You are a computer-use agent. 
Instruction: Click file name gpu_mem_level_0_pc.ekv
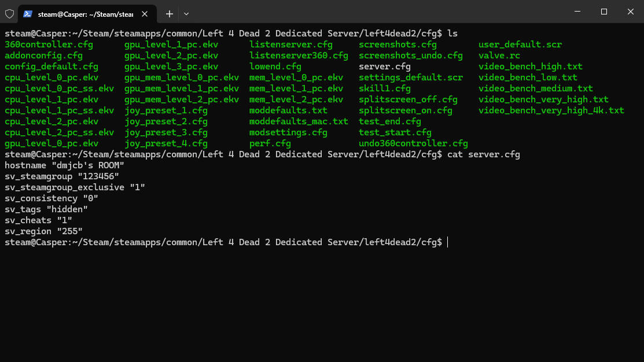[x=182, y=77]
